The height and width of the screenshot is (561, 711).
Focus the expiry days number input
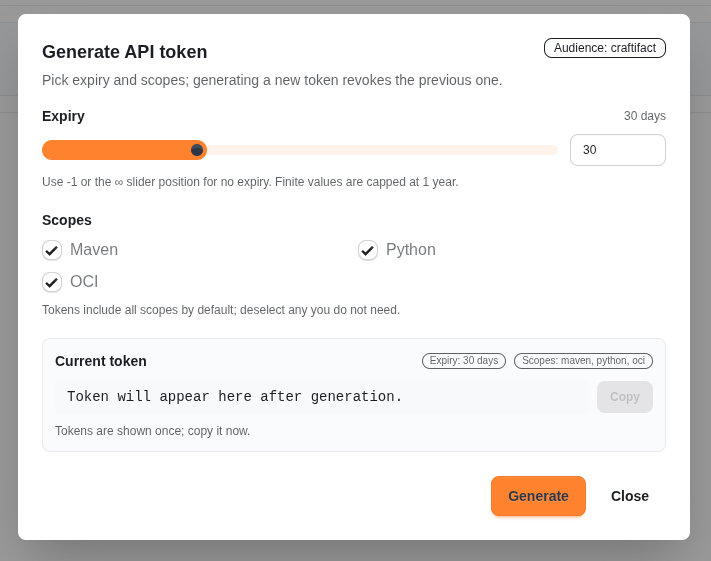(617, 150)
